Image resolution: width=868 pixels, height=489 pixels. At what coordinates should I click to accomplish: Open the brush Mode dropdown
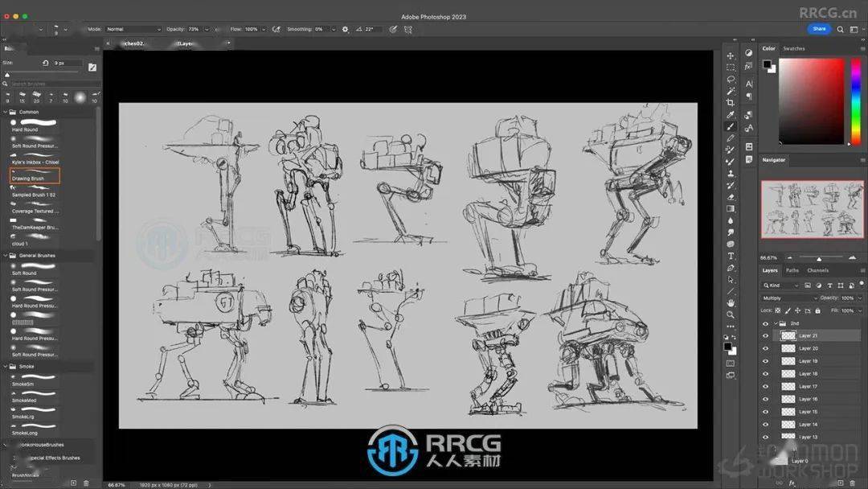(x=133, y=29)
